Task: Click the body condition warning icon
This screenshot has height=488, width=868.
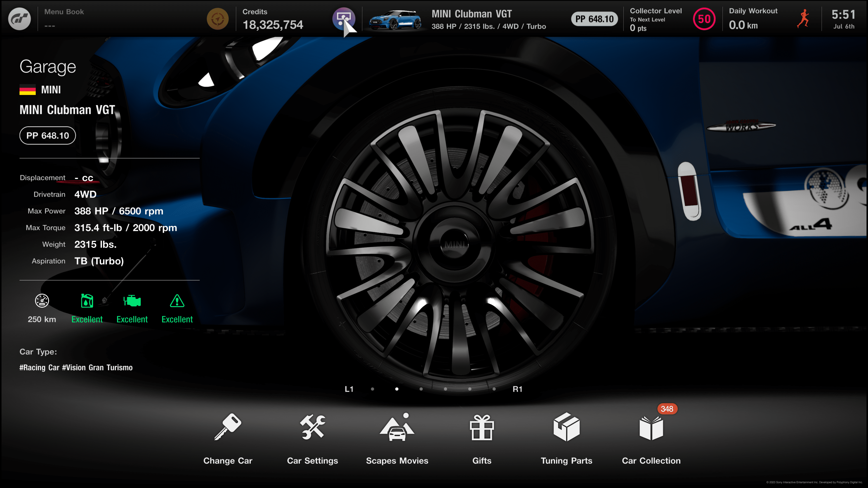Action: (x=177, y=301)
